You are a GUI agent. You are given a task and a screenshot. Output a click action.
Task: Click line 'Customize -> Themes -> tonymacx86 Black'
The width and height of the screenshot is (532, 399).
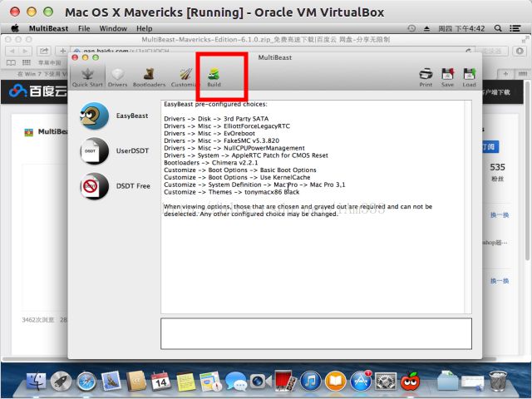pyautogui.click(x=231, y=192)
